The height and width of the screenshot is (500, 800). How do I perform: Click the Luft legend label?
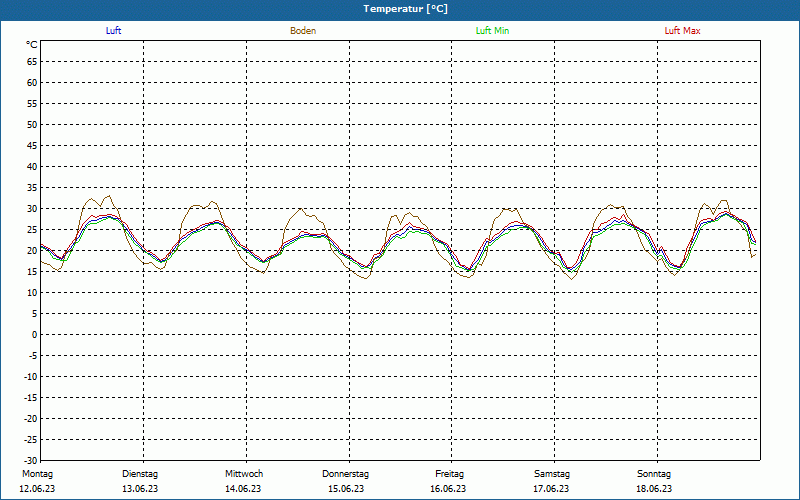pos(113,31)
